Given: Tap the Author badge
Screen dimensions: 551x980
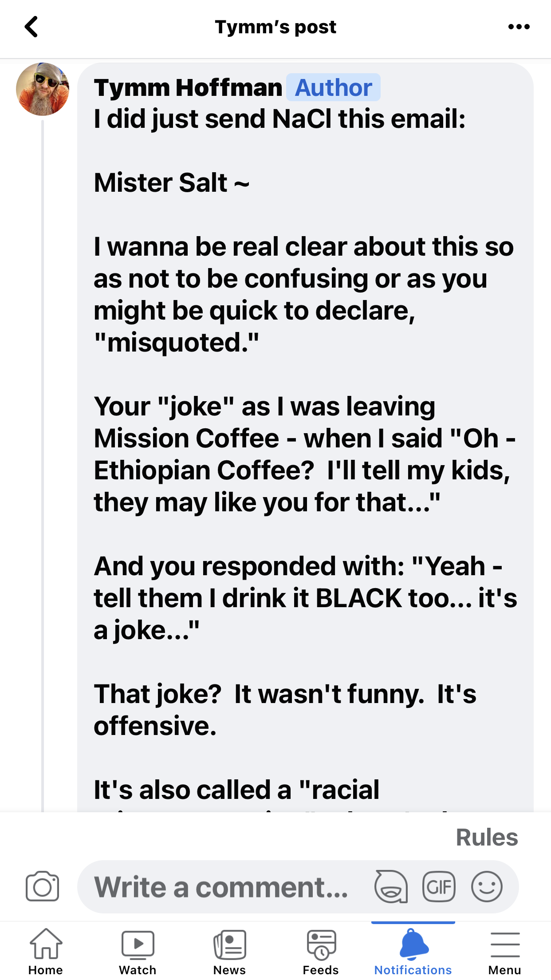Looking at the screenshot, I should [333, 87].
